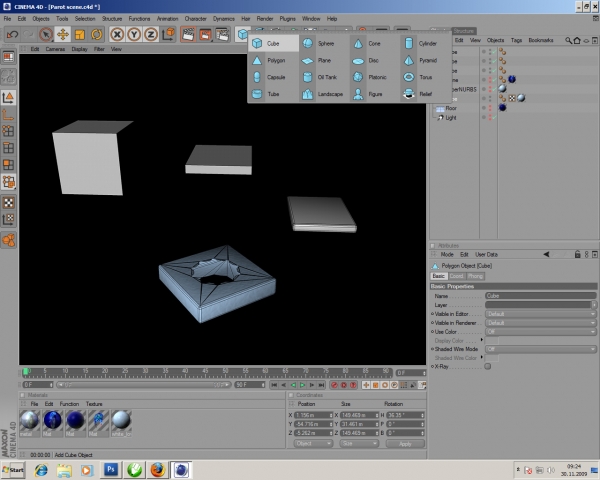Open Shaded Wire Mode dropdown

[541, 349]
